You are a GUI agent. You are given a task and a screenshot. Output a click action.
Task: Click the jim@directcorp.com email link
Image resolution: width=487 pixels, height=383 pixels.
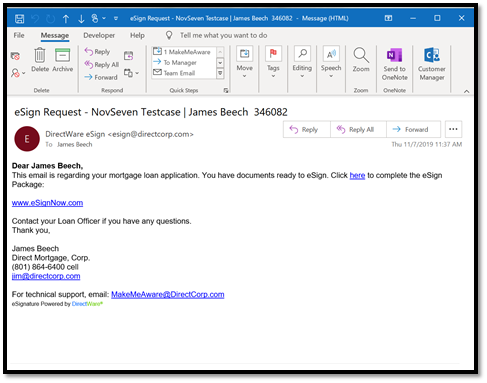coord(46,276)
